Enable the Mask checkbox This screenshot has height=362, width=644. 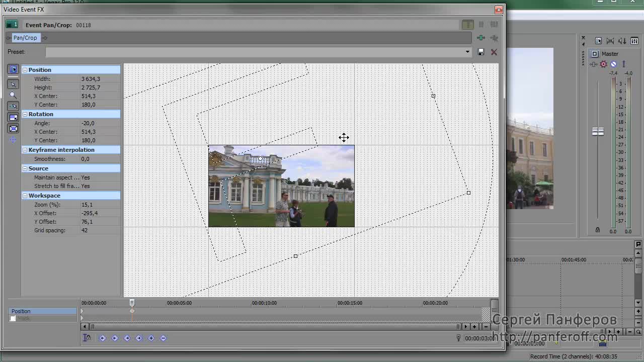13,318
